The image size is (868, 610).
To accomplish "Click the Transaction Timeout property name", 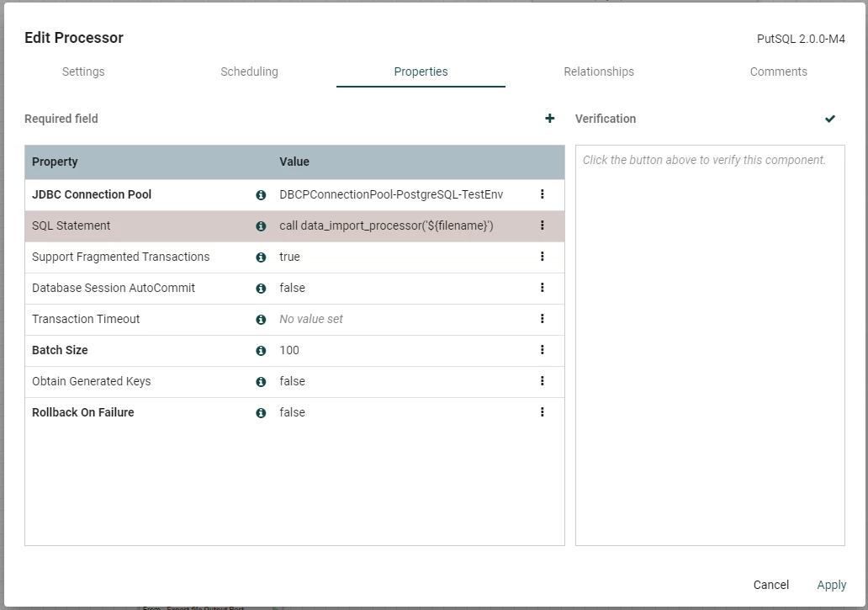I will coord(86,319).
